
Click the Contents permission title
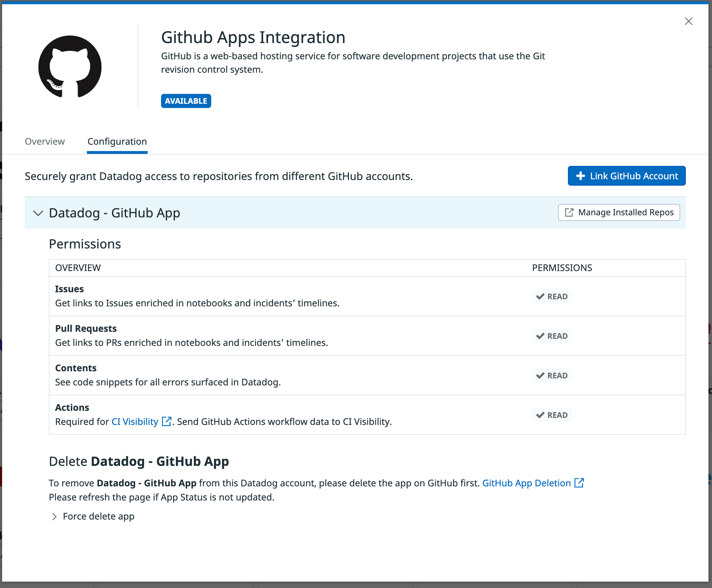tap(76, 368)
